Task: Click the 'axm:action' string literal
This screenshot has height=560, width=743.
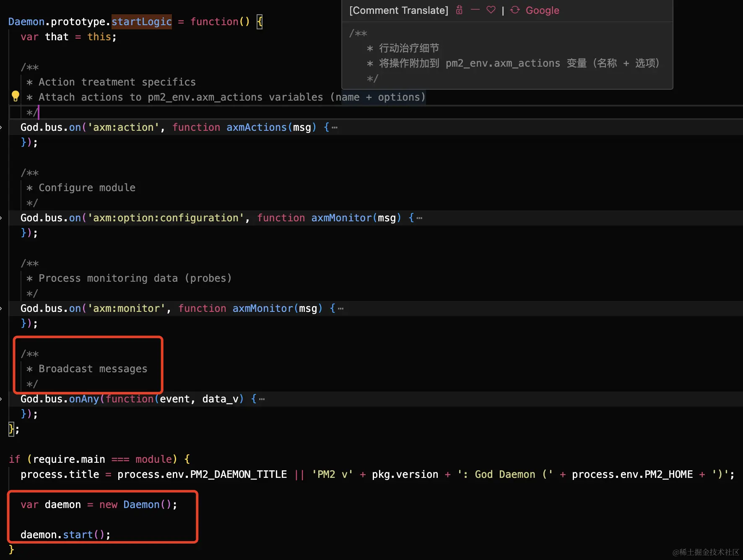Action: point(123,127)
